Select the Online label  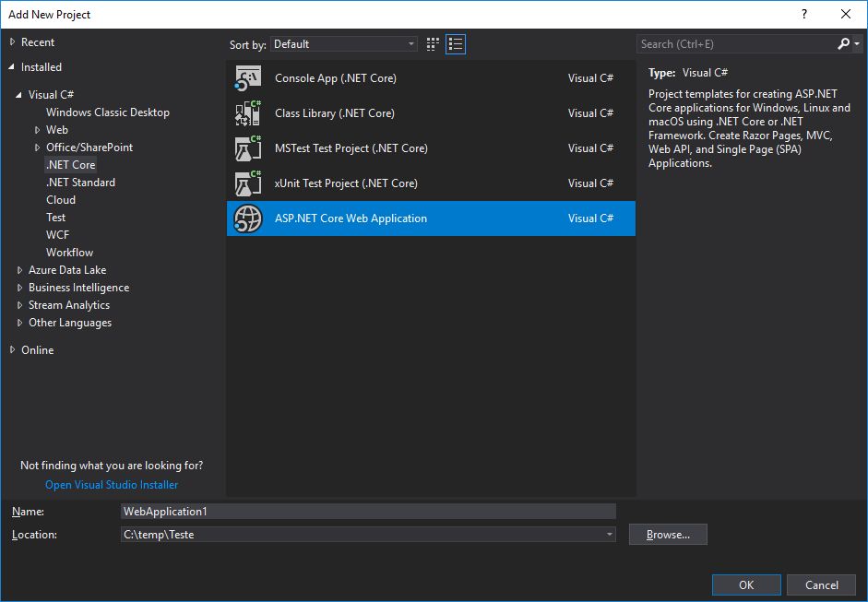(38, 350)
